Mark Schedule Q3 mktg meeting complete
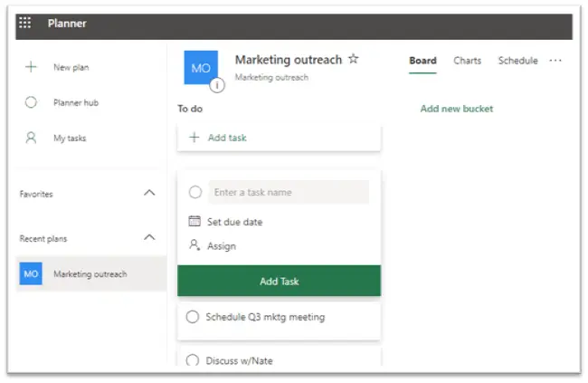 193,317
